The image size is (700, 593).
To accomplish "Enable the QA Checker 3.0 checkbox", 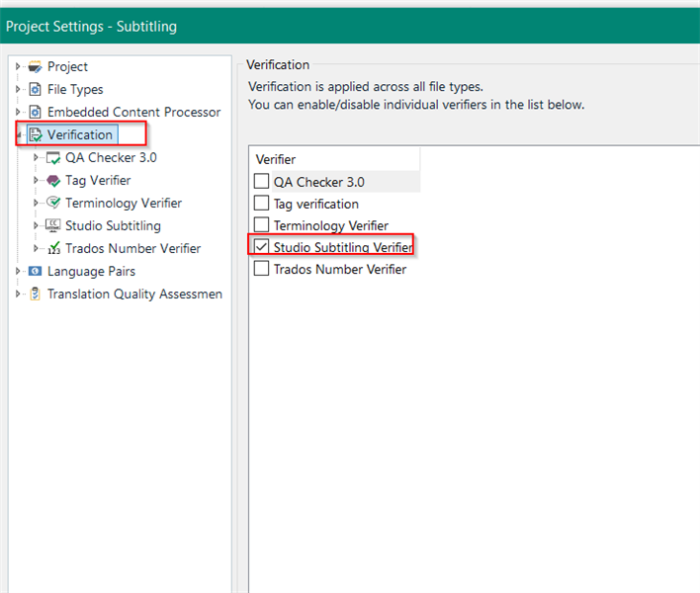I will [x=261, y=181].
